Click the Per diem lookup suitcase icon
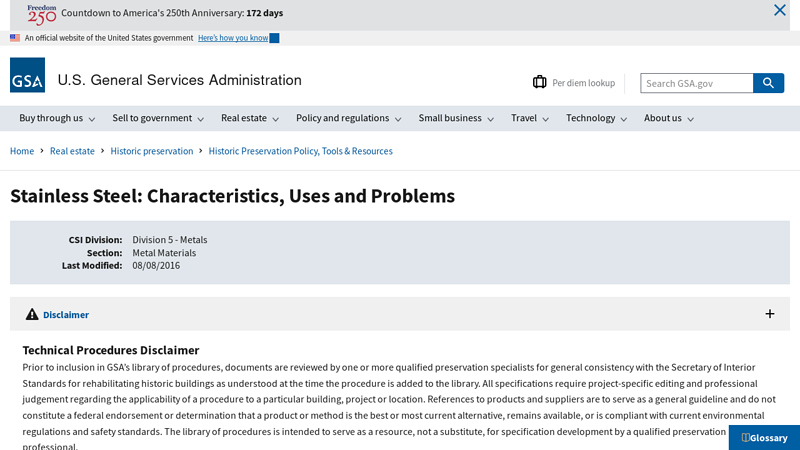This screenshot has height=450, width=800. point(540,83)
